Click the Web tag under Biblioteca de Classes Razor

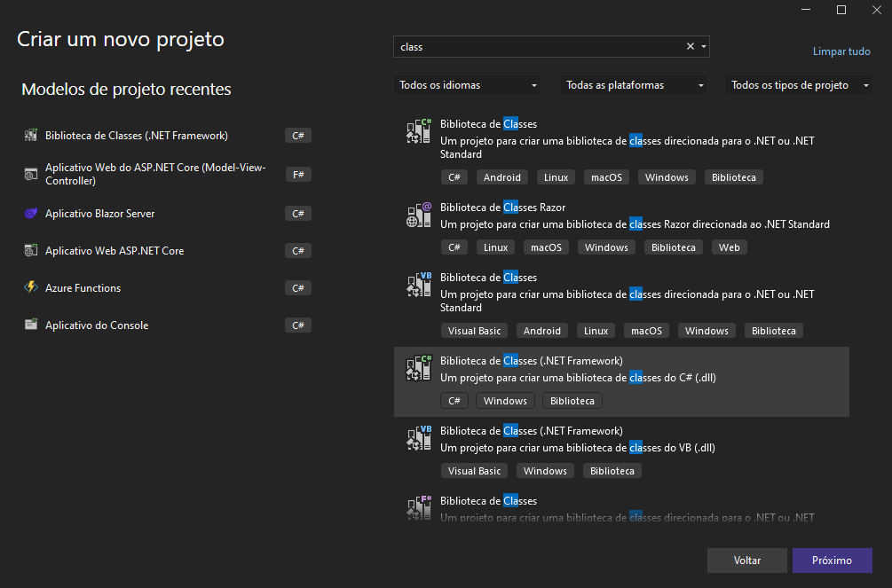coord(730,247)
